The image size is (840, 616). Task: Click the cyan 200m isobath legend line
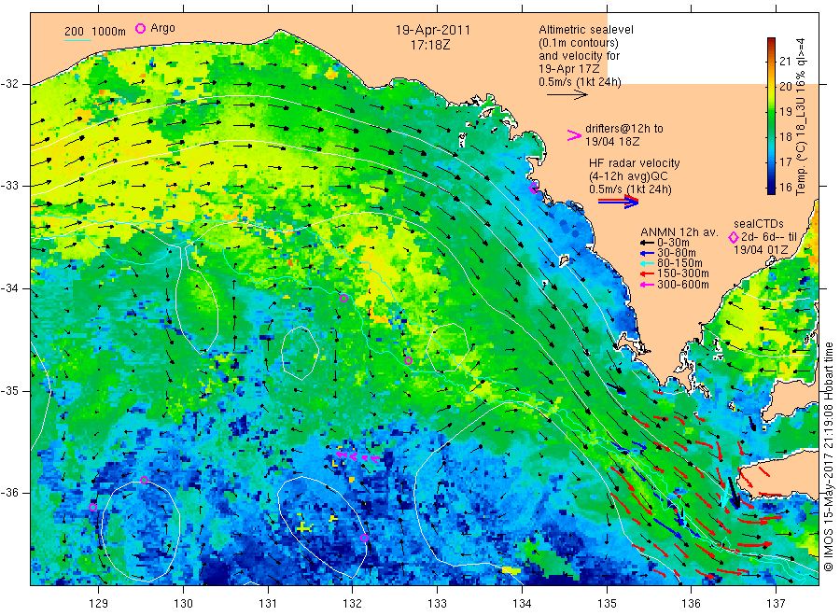point(77,39)
